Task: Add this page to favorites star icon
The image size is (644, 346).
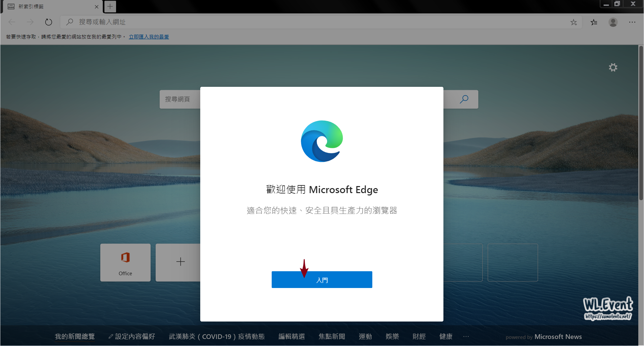Action: pyautogui.click(x=574, y=22)
